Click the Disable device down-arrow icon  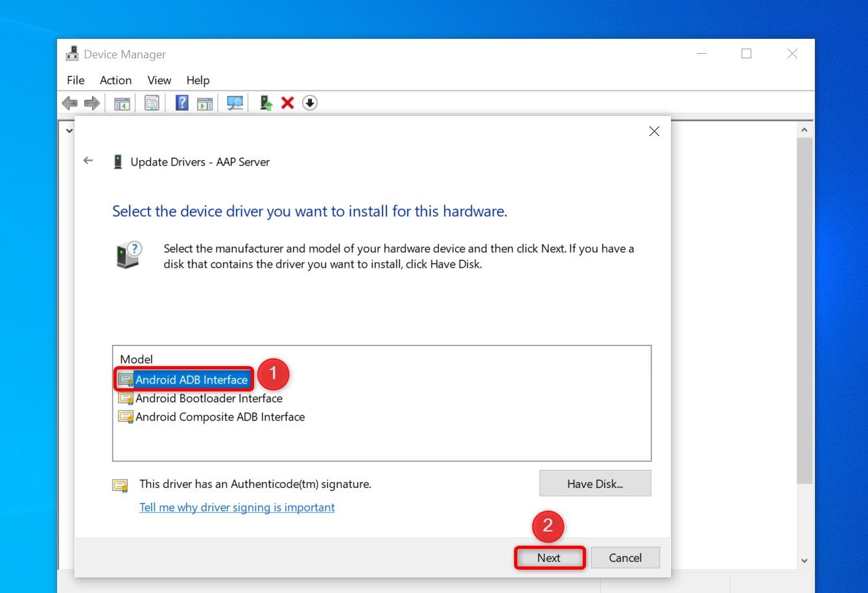point(310,103)
